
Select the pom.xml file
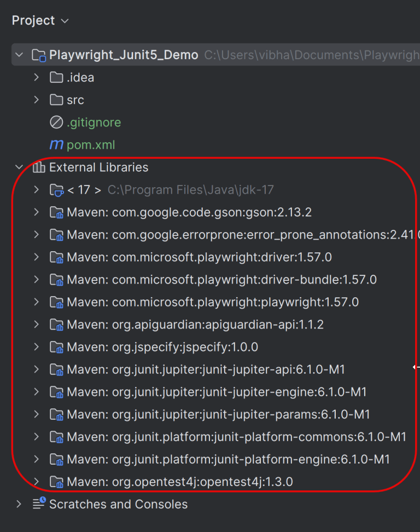[x=91, y=145]
